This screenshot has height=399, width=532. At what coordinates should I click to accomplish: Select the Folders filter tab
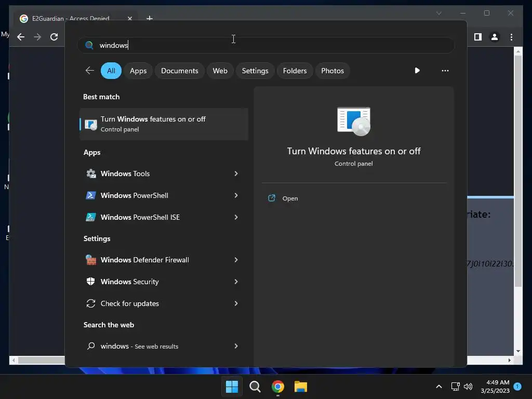coord(295,71)
